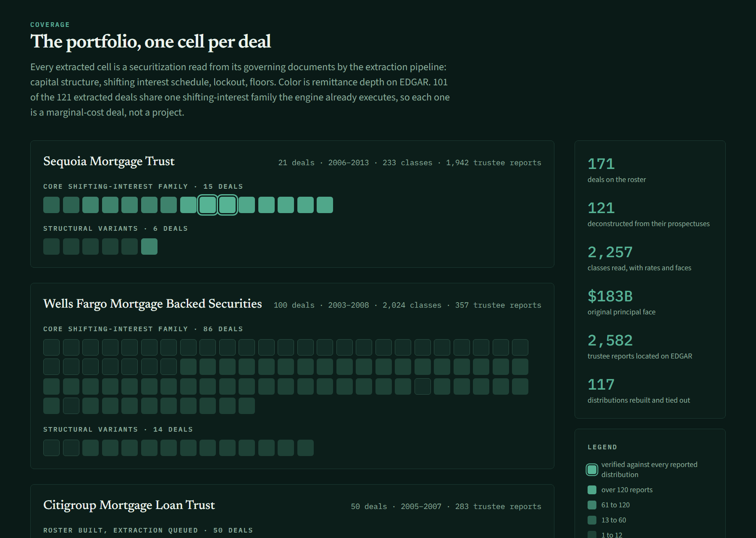The image size is (756, 538).
Task: Click the 'CORE SHIFTING-INTEREST FAMILY · 86 DEALS' label
Action: pos(143,329)
